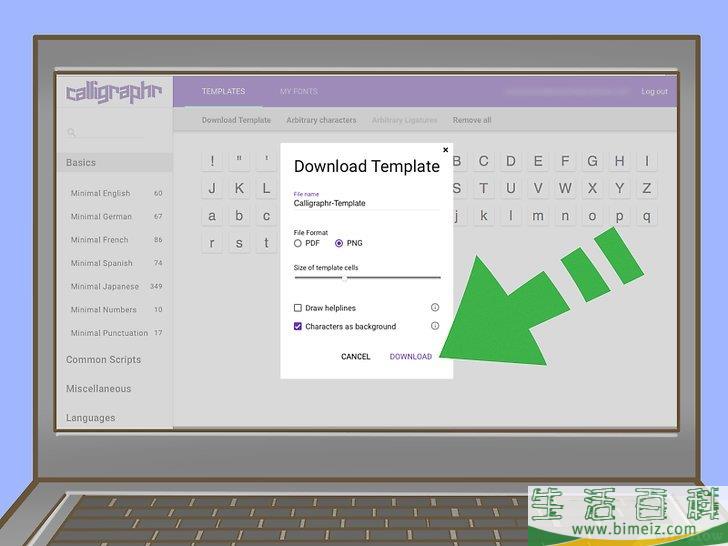Screen dimensions: 728x546
Task: Click the uppercase J character tile
Action: (212, 188)
